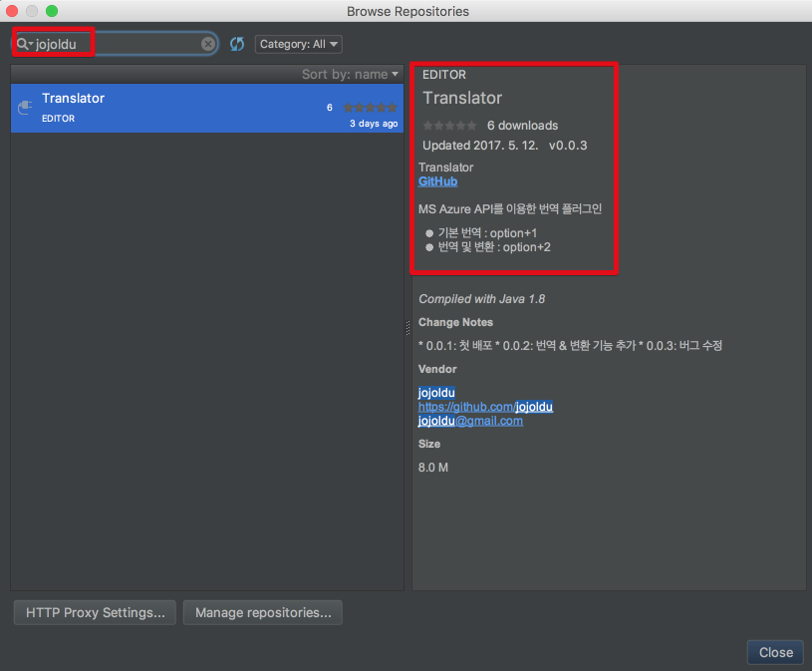Open the GitHub link in the description
This screenshot has height=671, width=812.
click(x=437, y=181)
